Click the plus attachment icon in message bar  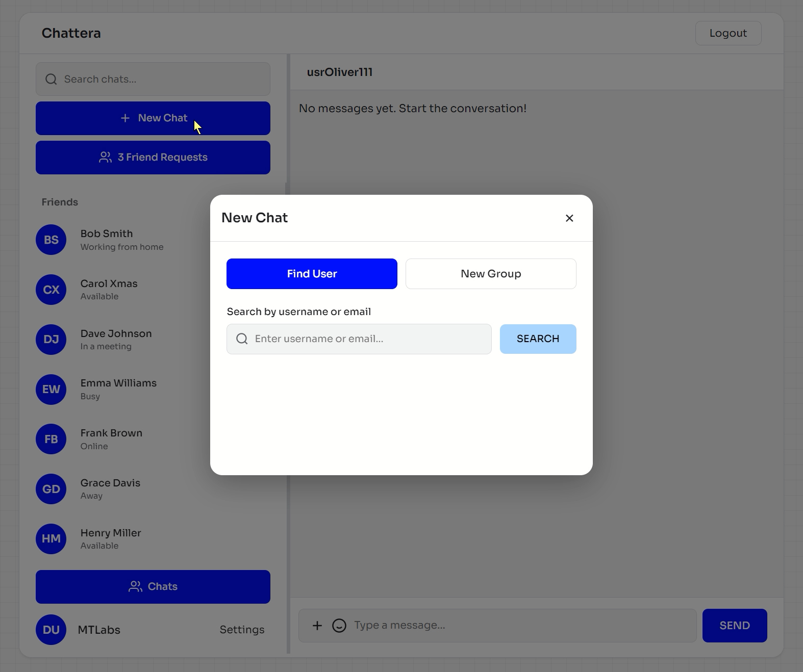pos(317,626)
